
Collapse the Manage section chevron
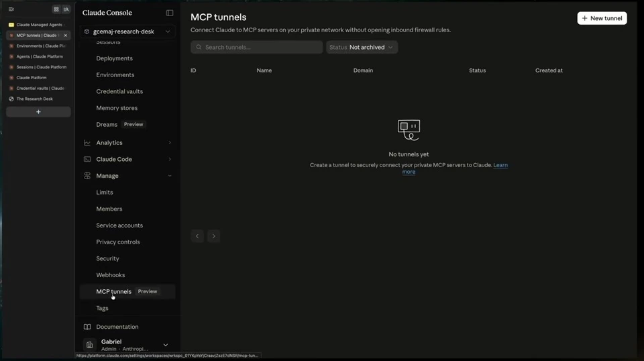click(x=170, y=176)
